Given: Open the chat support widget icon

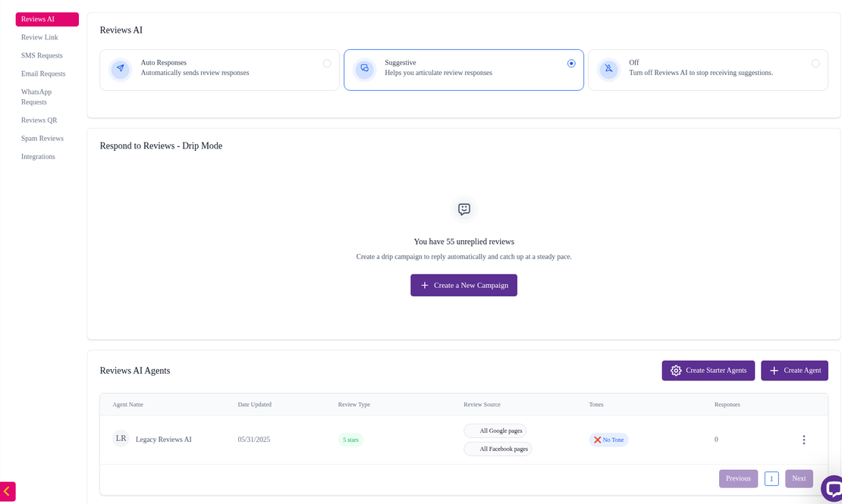Looking at the screenshot, I should coord(832,488).
